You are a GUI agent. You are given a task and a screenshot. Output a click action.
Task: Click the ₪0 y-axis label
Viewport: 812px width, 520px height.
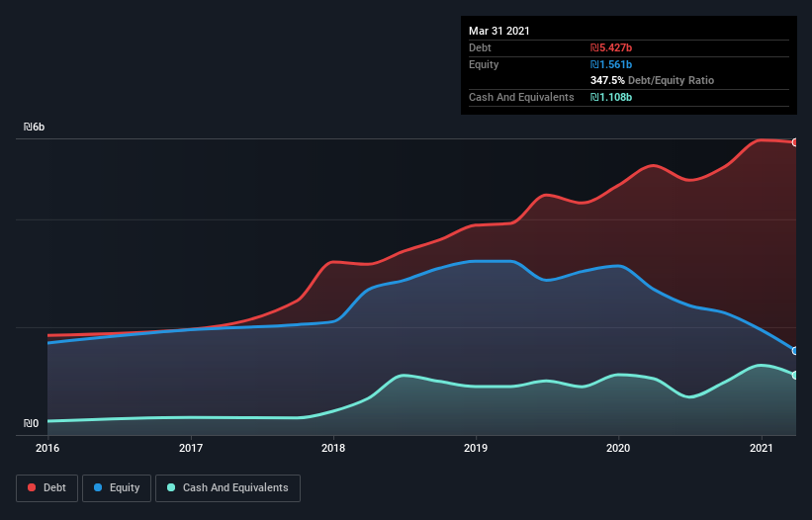[31, 423]
